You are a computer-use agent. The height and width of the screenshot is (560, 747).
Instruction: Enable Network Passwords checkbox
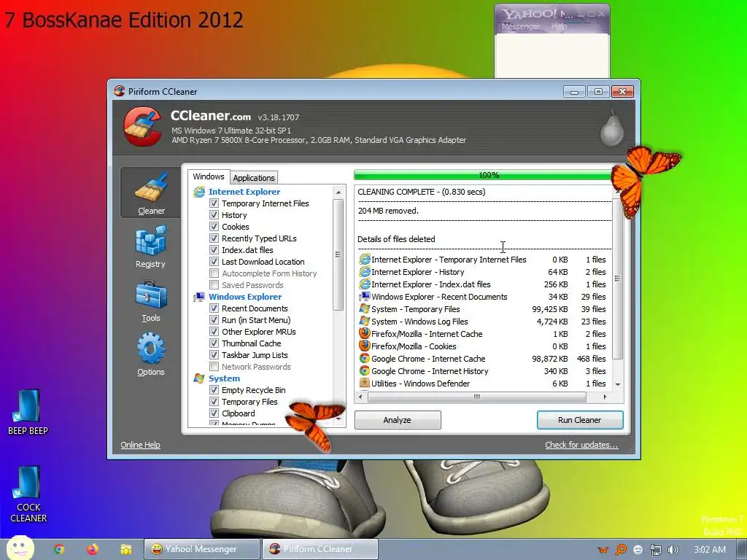click(x=214, y=367)
